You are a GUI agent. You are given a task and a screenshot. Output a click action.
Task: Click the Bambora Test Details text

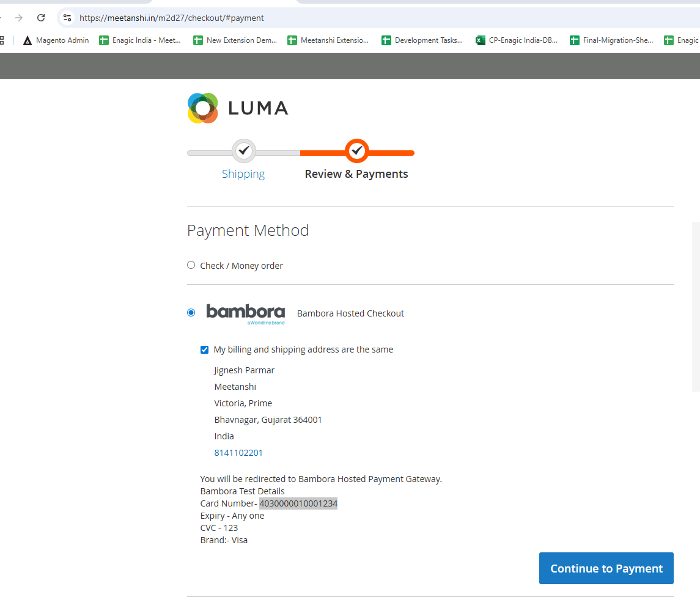point(243,491)
